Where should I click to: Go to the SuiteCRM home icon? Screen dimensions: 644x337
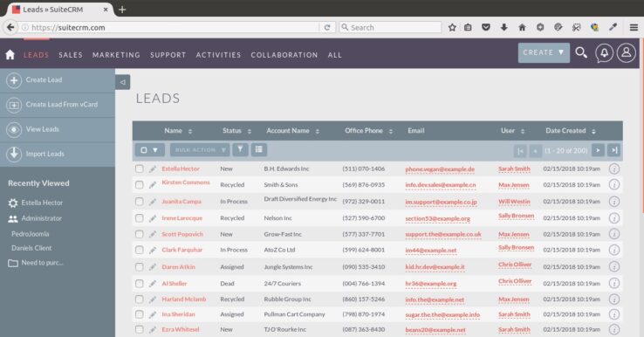[x=10, y=55]
